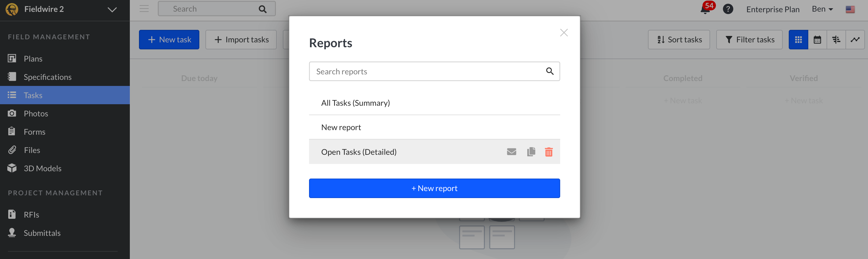
Task: Delete the Open Tasks (Detailed) report
Action: (549, 152)
